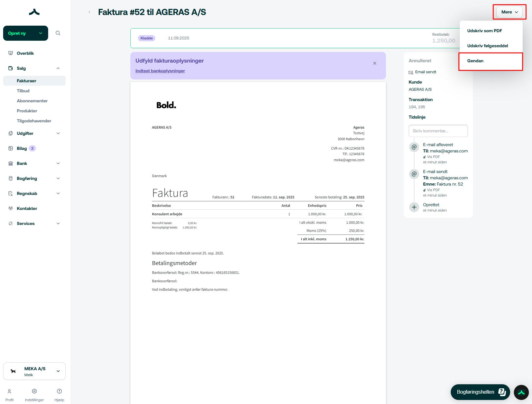This screenshot has width=532, height=404.
Task: Focus the Skriv kommentar field
Action: click(438, 131)
